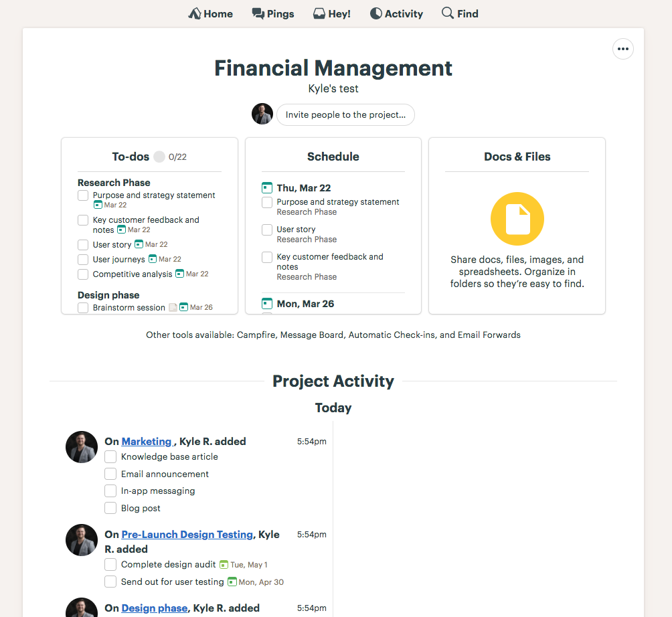
Task: Click the Home icon in top navigation
Action: [x=195, y=13]
